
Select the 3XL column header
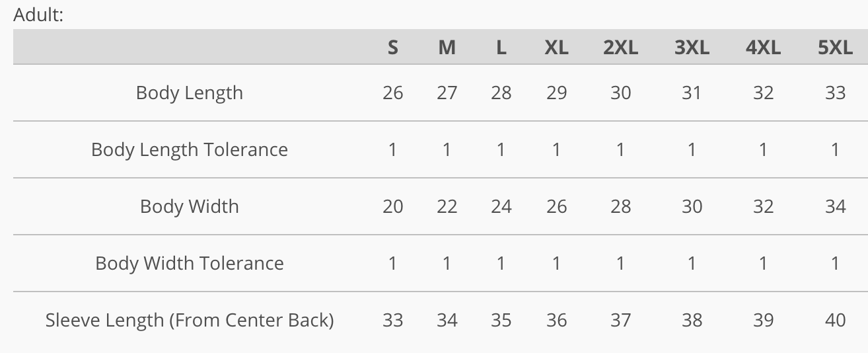tap(692, 48)
